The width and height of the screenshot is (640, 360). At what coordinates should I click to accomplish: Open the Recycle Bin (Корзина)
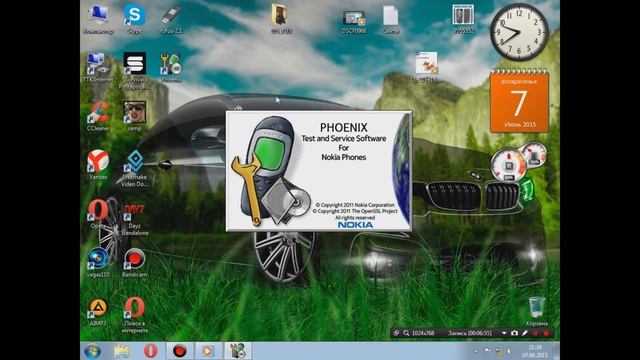point(536,311)
